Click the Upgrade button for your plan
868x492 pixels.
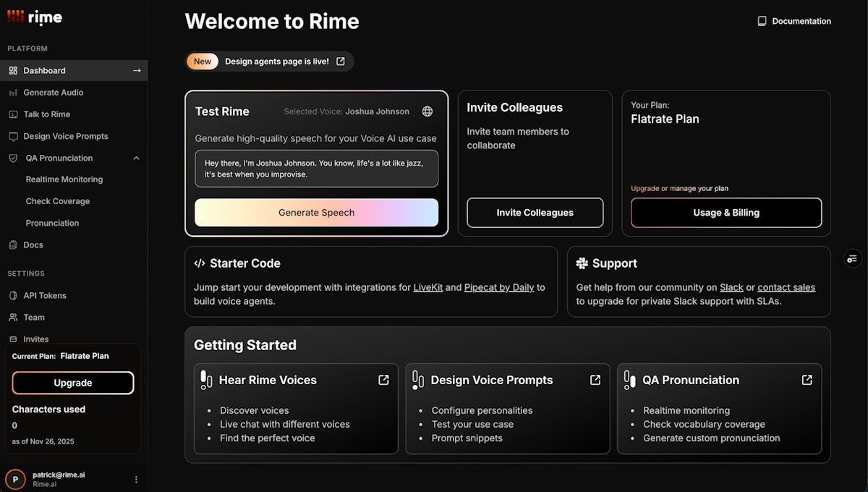tap(72, 383)
